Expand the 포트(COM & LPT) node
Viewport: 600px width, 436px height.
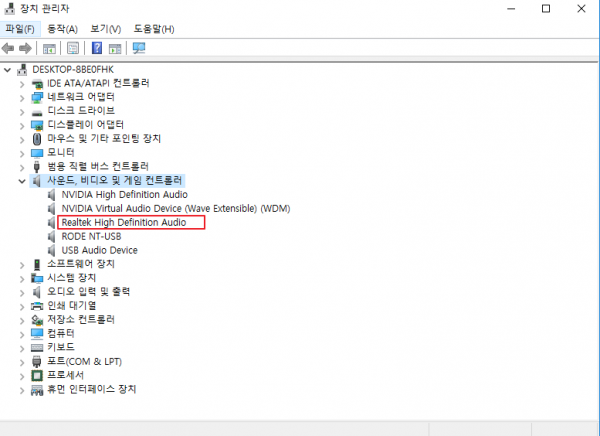point(22,362)
